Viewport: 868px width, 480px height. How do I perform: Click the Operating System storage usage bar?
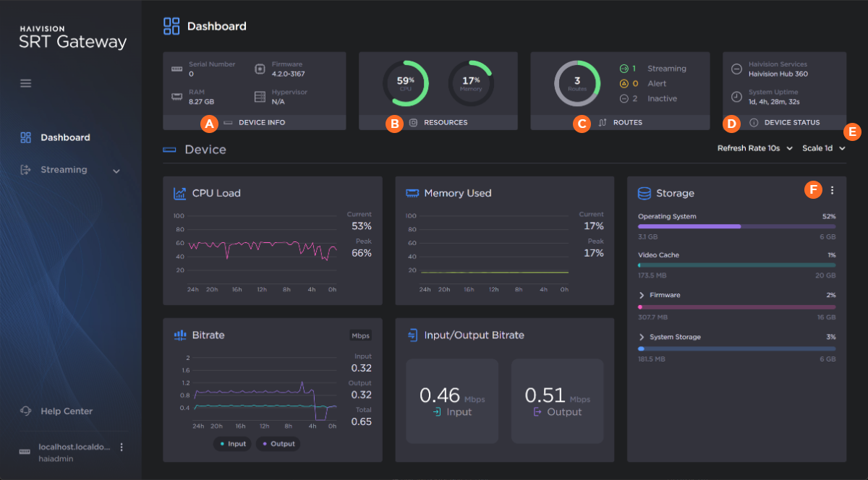pos(736,226)
